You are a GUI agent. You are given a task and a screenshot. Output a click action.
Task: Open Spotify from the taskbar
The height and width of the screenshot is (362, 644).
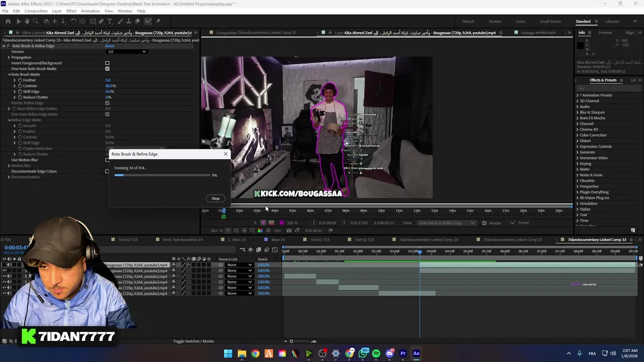click(x=376, y=353)
